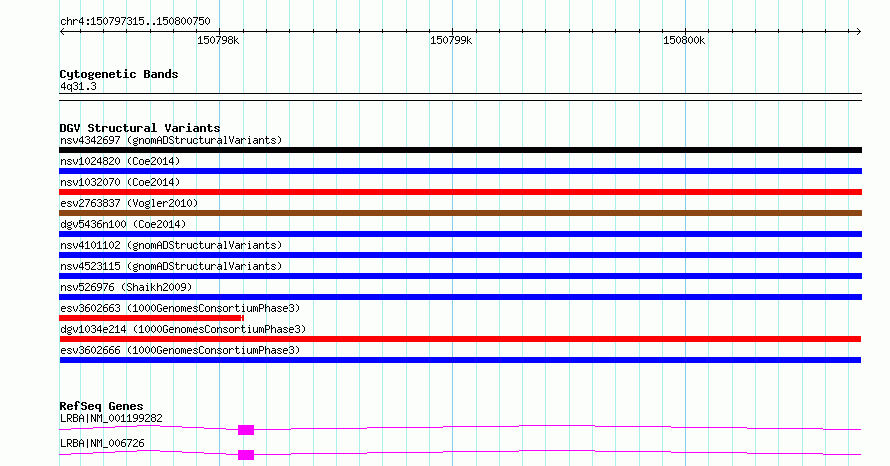
Task: Click the RefSeq Genes track title
Action: pyautogui.click(x=101, y=406)
